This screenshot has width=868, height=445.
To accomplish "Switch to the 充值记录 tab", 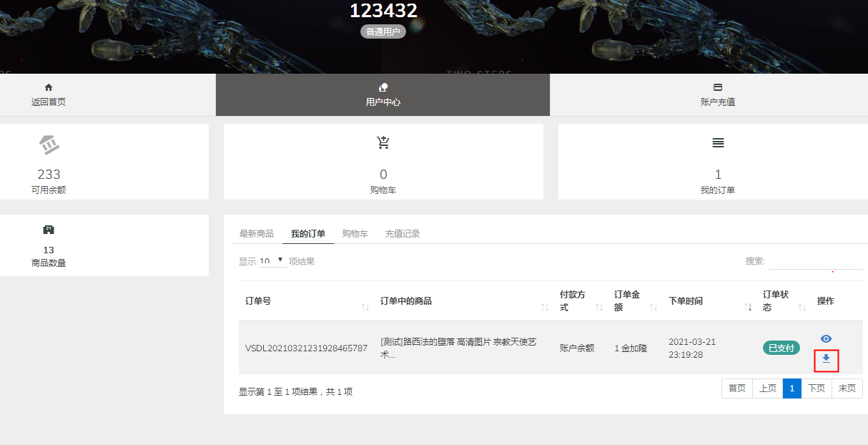I will 402,234.
